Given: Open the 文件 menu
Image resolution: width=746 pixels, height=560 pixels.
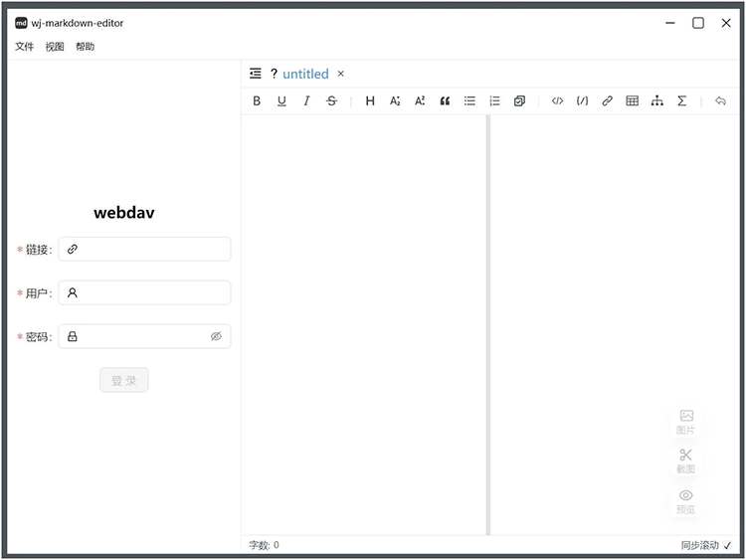Looking at the screenshot, I should tap(24, 47).
